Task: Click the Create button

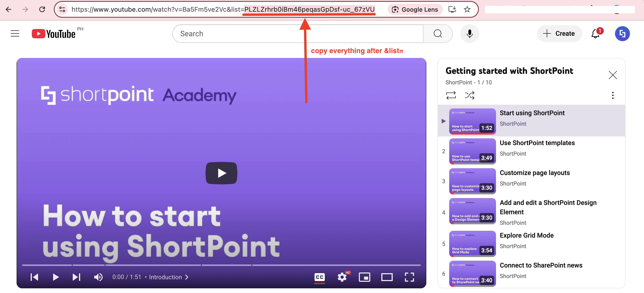Action: tap(559, 33)
